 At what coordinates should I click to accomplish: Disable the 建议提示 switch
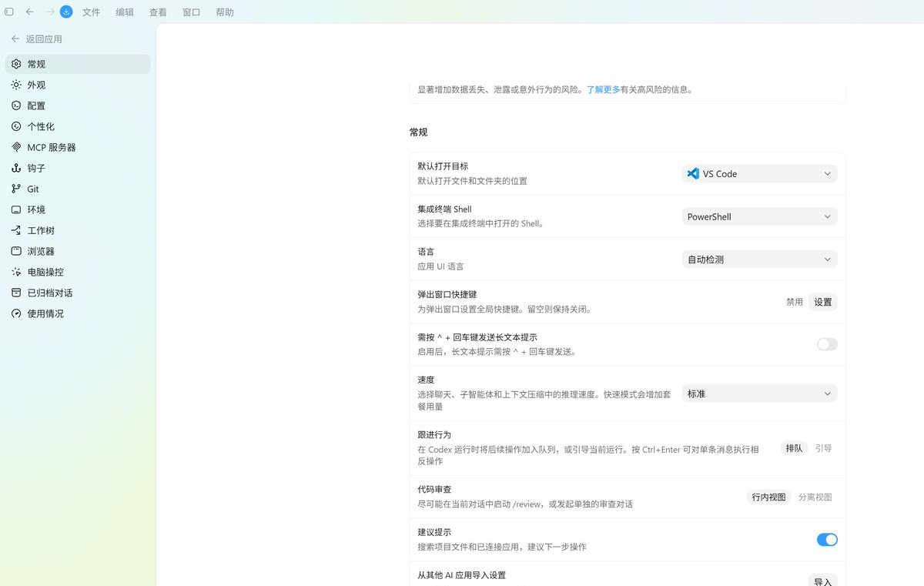coord(827,540)
